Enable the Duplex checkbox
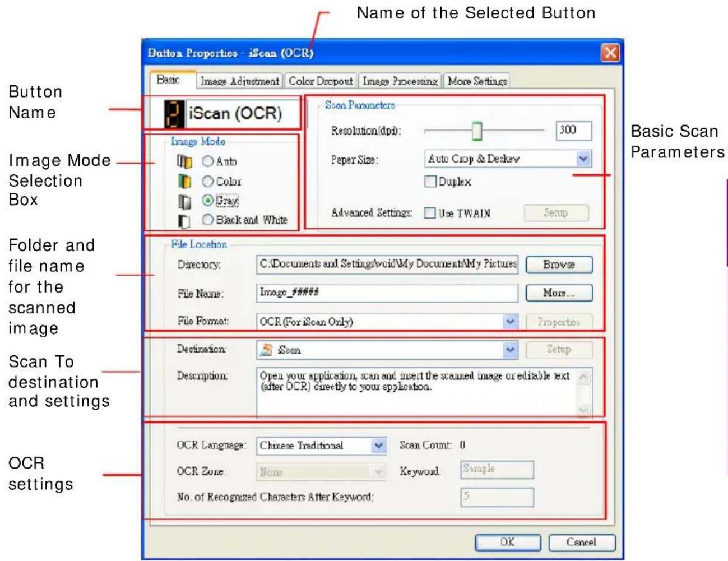 pos(430,182)
